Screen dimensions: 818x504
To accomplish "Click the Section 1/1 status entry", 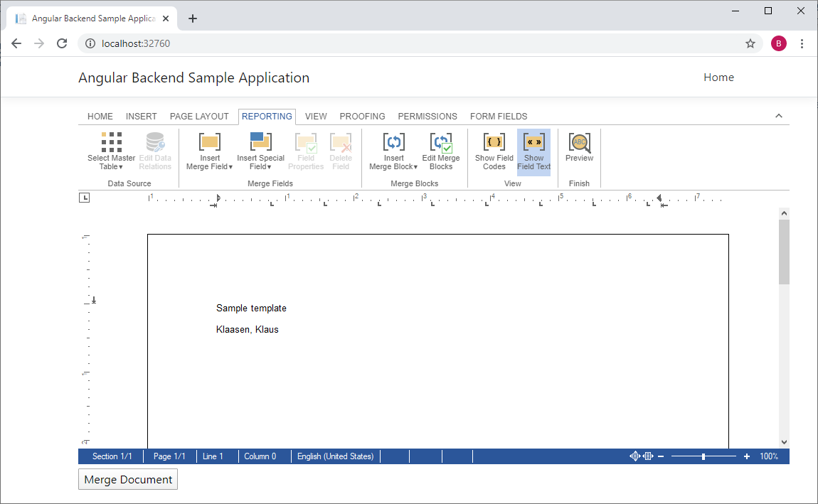I will click(112, 456).
